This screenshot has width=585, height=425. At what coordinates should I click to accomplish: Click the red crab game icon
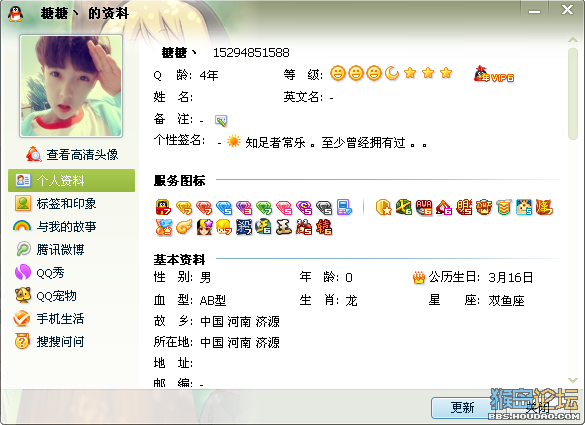coord(304,227)
